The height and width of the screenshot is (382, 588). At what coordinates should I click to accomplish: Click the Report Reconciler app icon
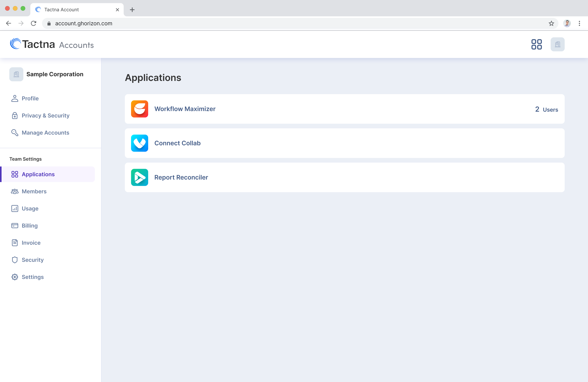pos(139,177)
